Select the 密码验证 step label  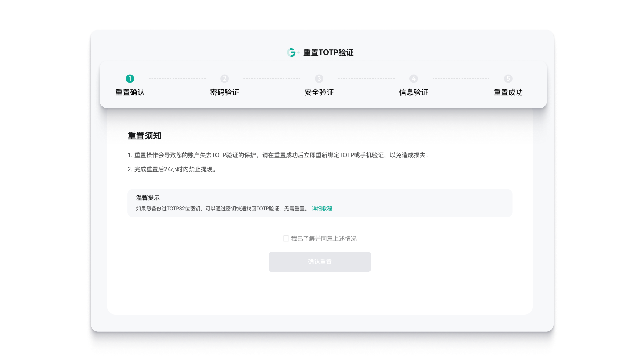tap(224, 93)
